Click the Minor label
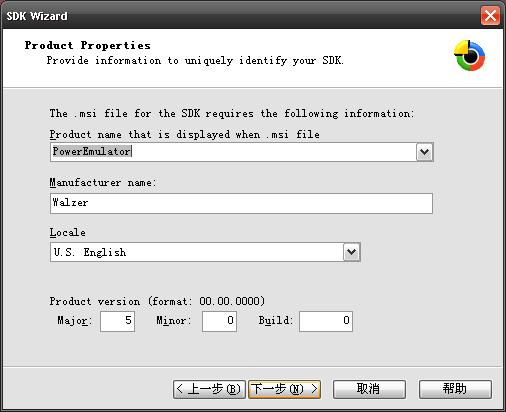This screenshot has width=506, height=412. (174, 321)
